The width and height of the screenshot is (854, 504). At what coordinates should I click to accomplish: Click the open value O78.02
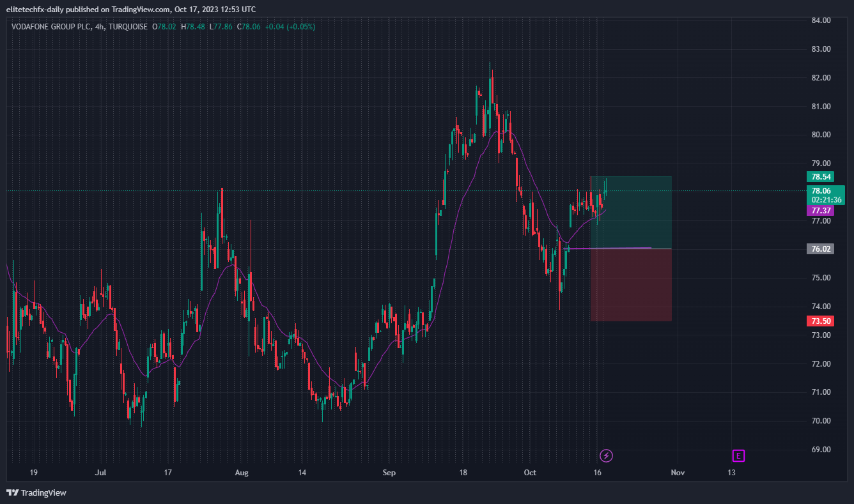164,27
